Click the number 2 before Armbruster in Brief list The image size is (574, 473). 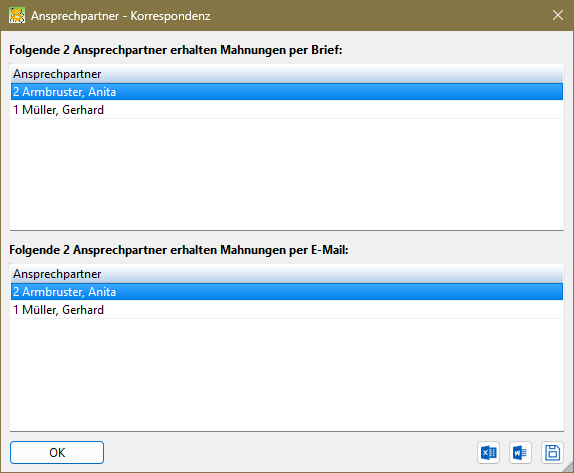click(16, 92)
